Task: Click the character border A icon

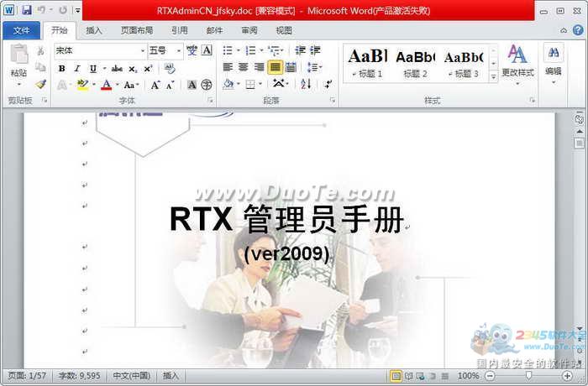Action: point(207,50)
